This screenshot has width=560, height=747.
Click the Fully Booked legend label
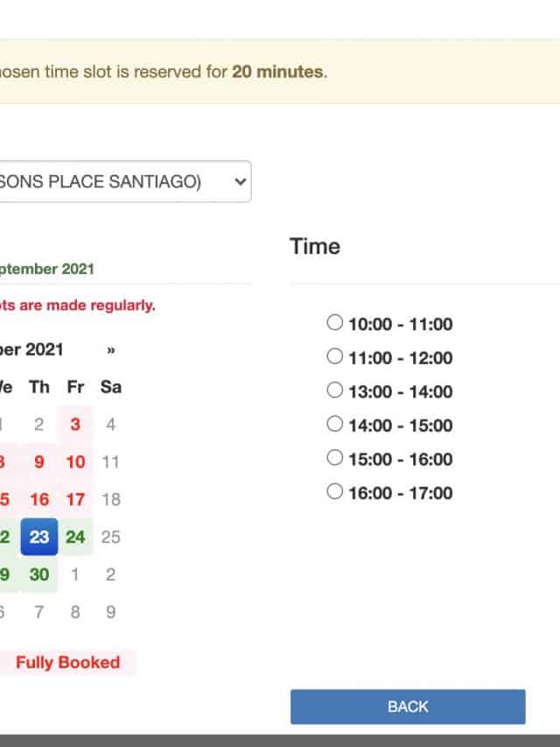[x=67, y=663]
